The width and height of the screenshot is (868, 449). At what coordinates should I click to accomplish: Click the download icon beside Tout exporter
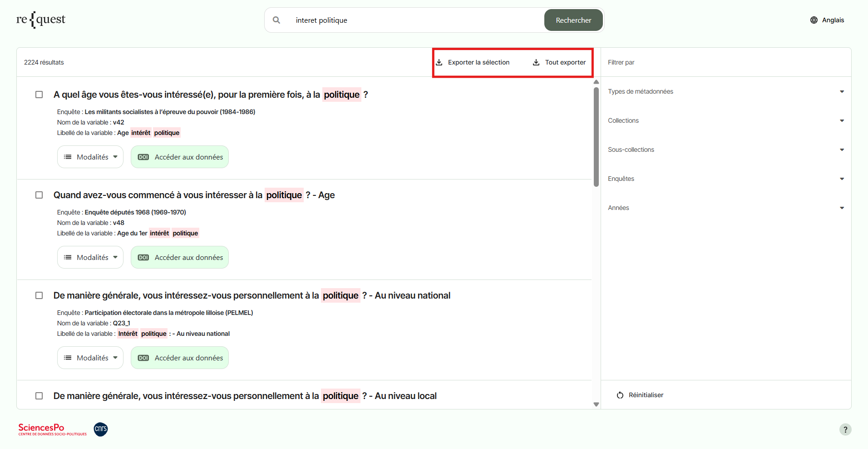point(536,62)
